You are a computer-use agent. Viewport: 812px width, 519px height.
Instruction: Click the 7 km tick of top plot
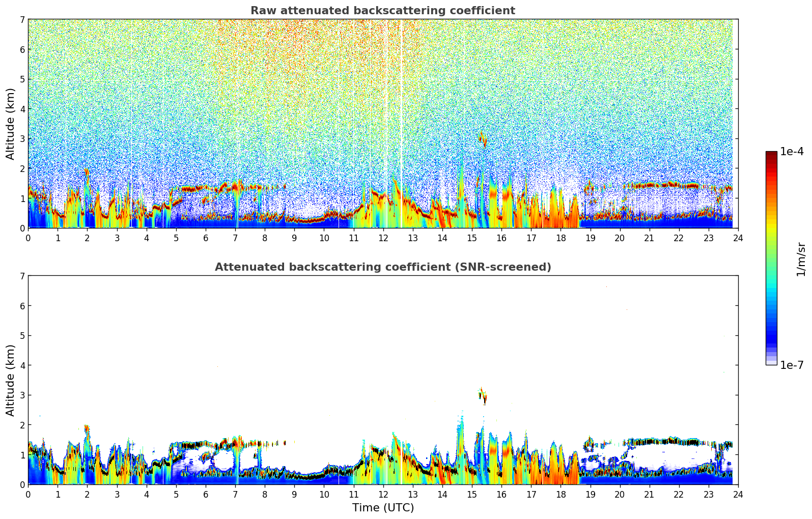coord(22,20)
